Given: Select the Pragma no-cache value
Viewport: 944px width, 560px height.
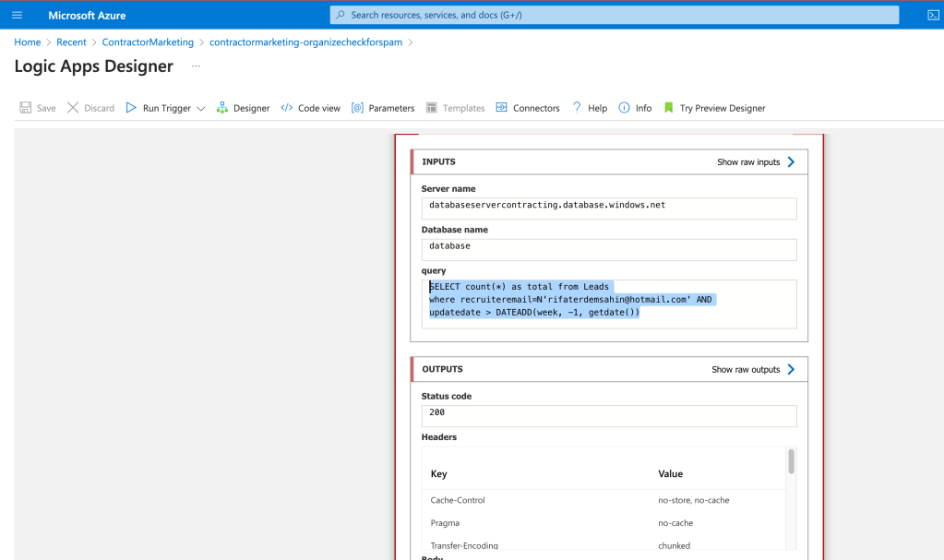Looking at the screenshot, I should [675, 523].
